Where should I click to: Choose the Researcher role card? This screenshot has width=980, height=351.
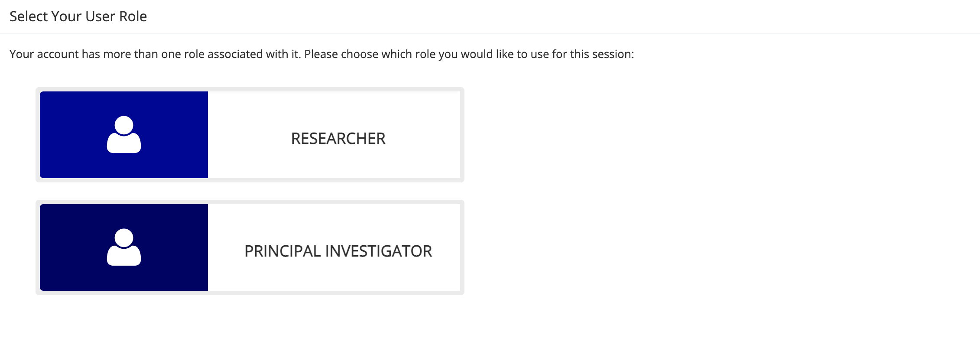coord(250,135)
